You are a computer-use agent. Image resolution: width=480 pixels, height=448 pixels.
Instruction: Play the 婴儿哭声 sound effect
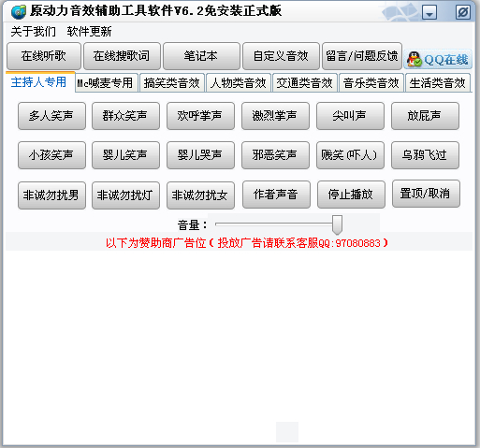pyautogui.click(x=200, y=155)
